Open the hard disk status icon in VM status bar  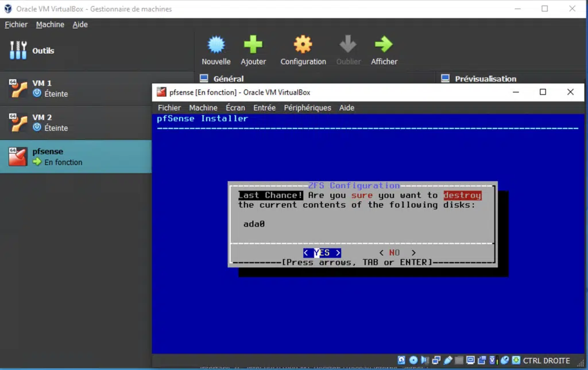(x=401, y=360)
